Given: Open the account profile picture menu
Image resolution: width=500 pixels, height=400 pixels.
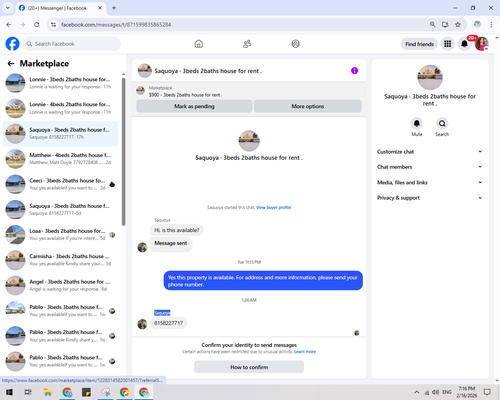Looking at the screenshot, I should tap(482, 44).
